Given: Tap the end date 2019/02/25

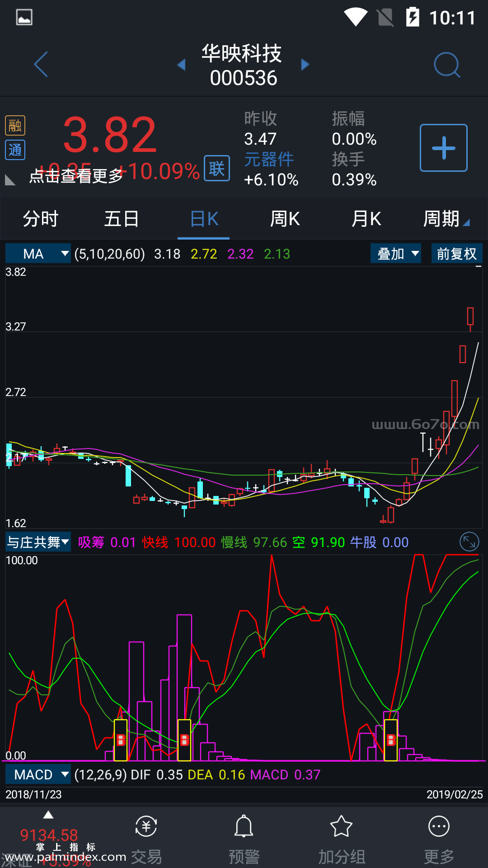Looking at the screenshot, I should [x=455, y=794].
